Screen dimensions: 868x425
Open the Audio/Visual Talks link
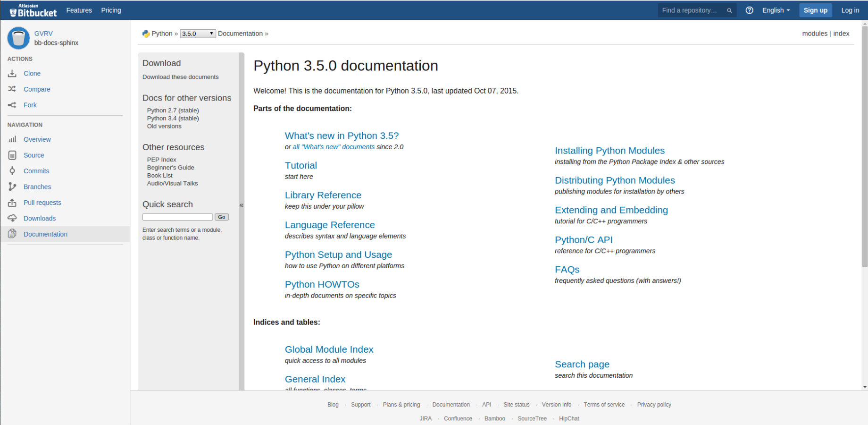click(x=173, y=183)
